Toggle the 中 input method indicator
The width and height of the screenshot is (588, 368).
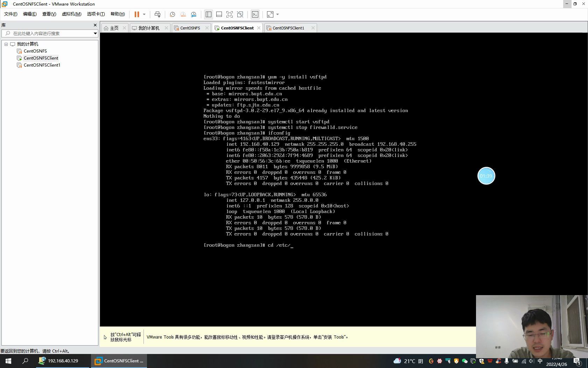tap(540, 361)
